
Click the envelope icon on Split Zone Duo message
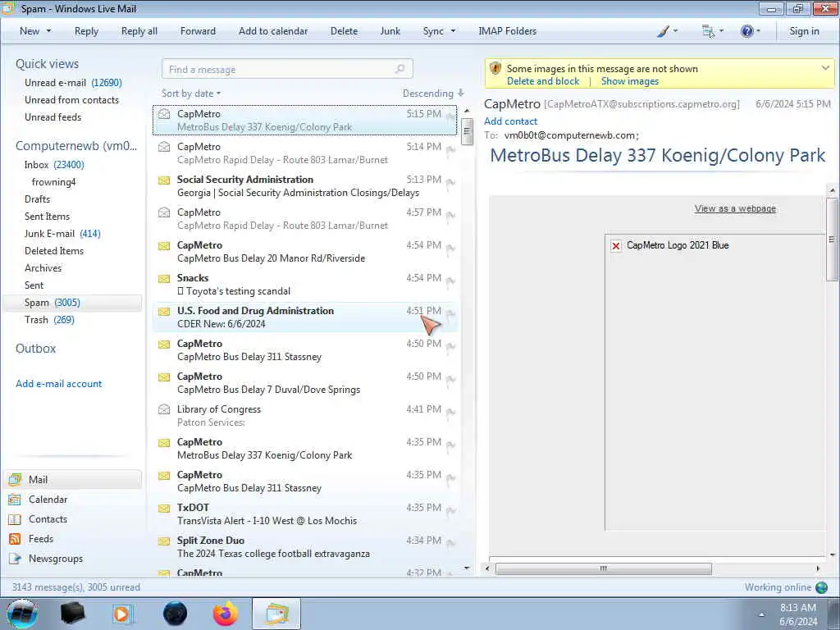point(164,541)
